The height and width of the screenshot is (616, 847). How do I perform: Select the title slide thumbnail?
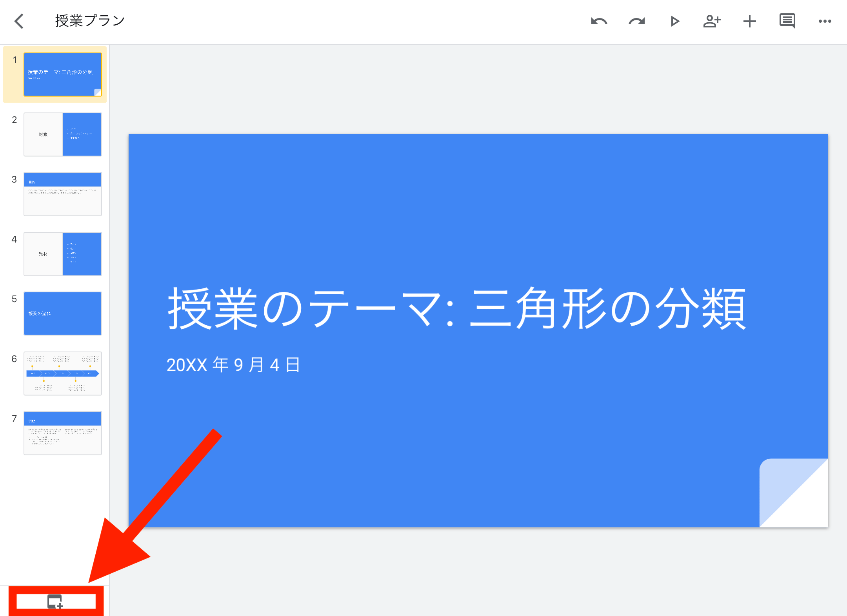(x=63, y=74)
